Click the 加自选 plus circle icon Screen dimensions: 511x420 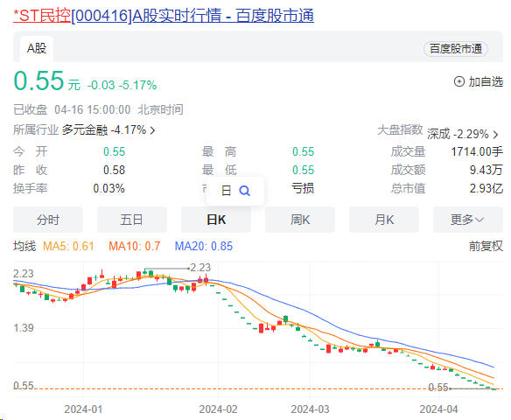(459, 81)
